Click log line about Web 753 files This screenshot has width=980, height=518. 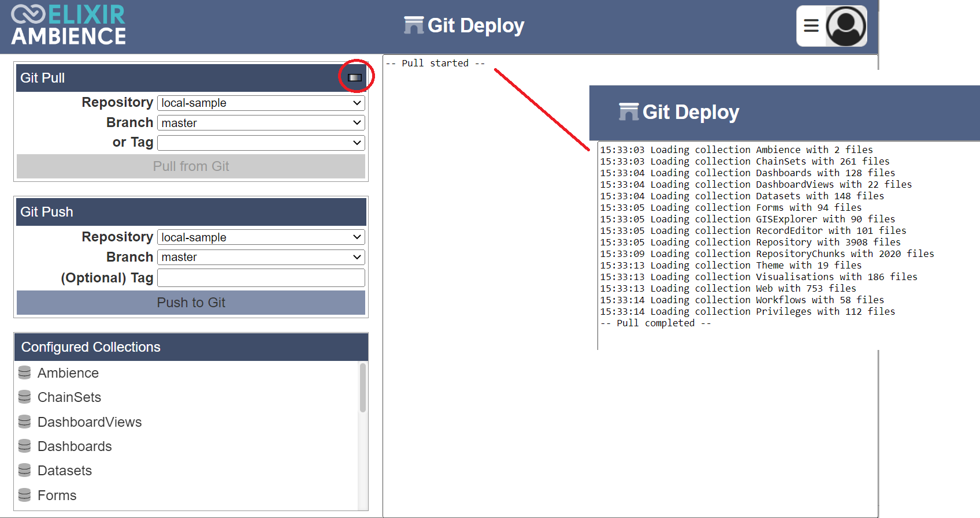point(728,288)
